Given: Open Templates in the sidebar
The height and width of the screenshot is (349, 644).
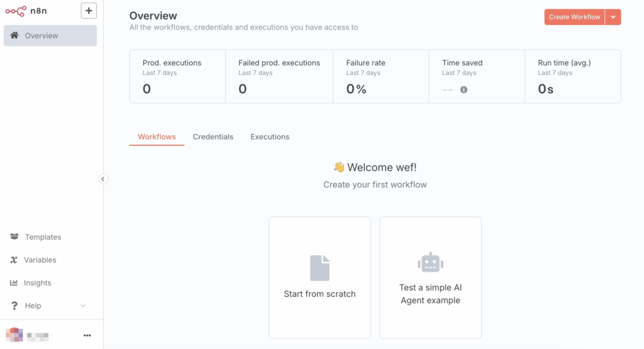Looking at the screenshot, I should (43, 237).
